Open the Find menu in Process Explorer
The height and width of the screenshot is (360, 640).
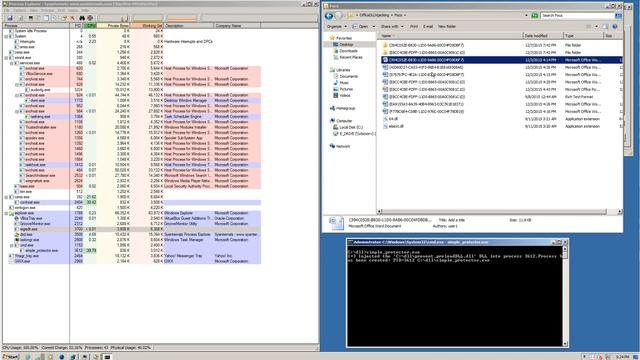click(x=61, y=10)
